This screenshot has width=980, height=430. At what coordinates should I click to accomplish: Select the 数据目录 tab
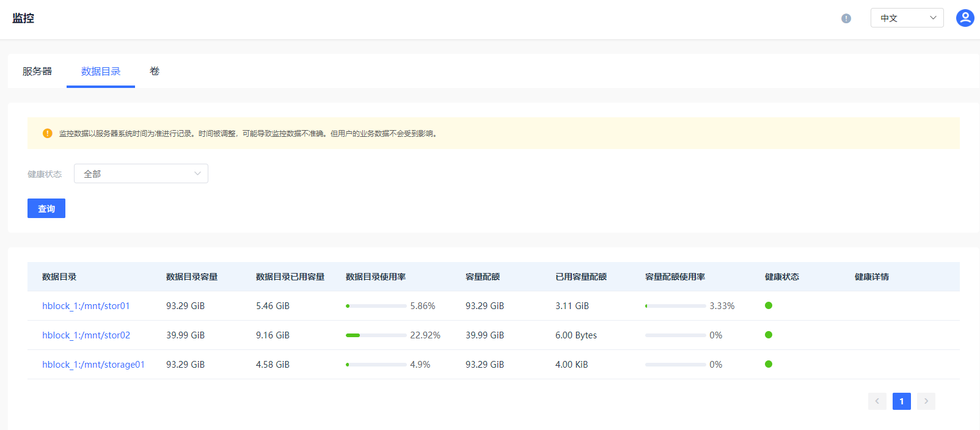point(101,71)
